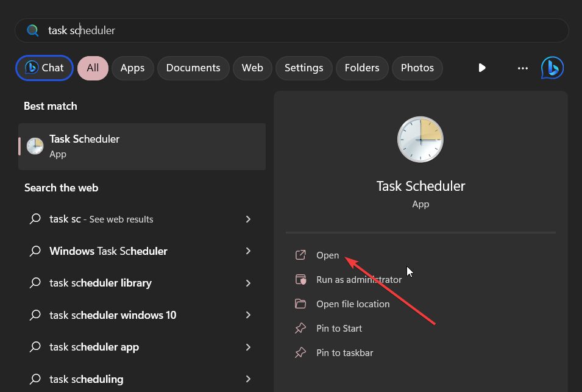Select the Photos filter pill
Screen dimensions: 582x392
pos(417,68)
